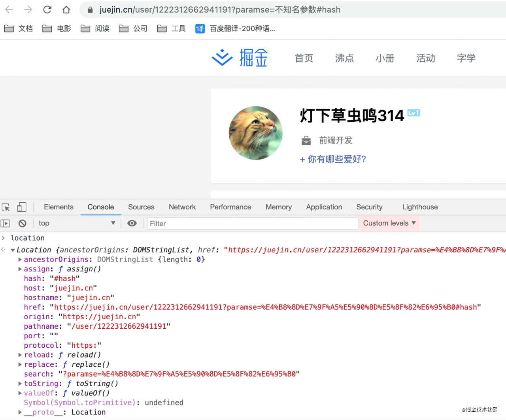Go back using the browser back arrow

9,9
